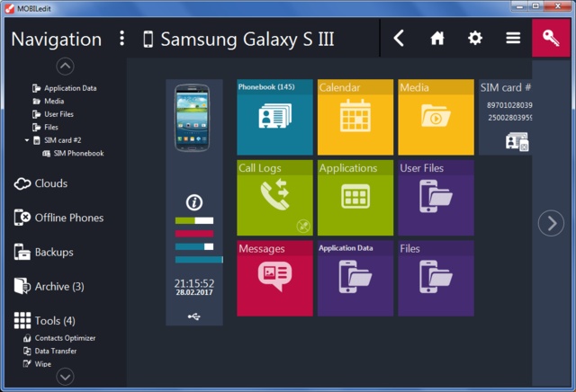Image resolution: width=576 pixels, height=392 pixels.
Task: Click the Backups icon
Action: [22, 252]
